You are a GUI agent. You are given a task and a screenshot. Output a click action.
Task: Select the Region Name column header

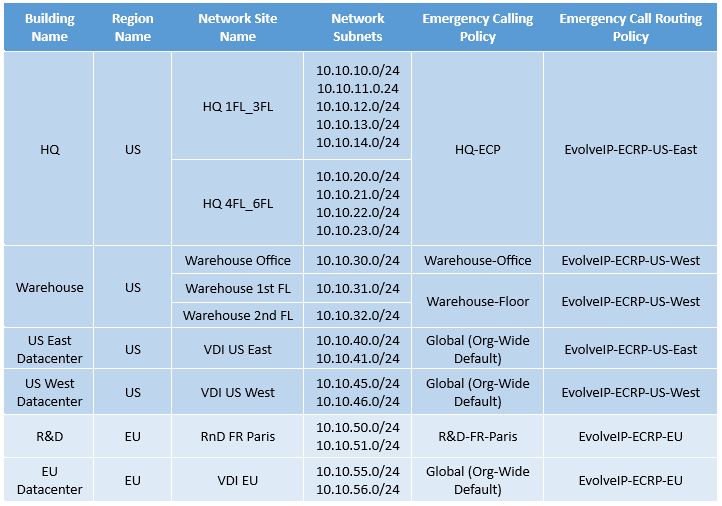pyautogui.click(x=133, y=28)
